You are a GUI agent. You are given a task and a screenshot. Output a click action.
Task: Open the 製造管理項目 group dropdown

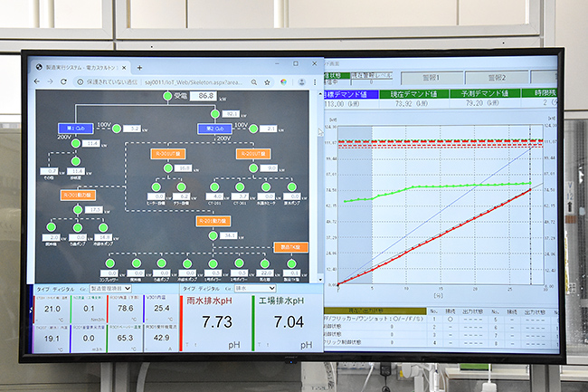(x=110, y=288)
